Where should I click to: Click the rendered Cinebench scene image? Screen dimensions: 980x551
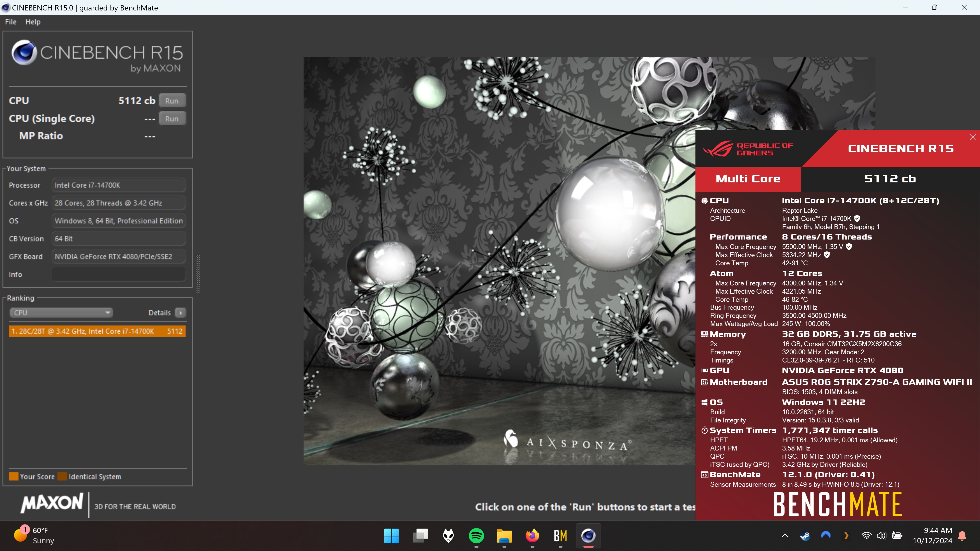499,261
